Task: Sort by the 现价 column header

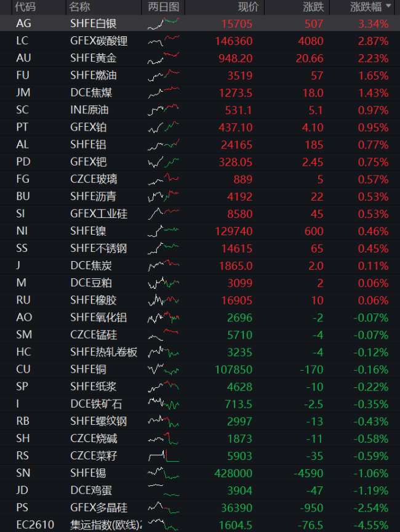Action: [248, 7]
